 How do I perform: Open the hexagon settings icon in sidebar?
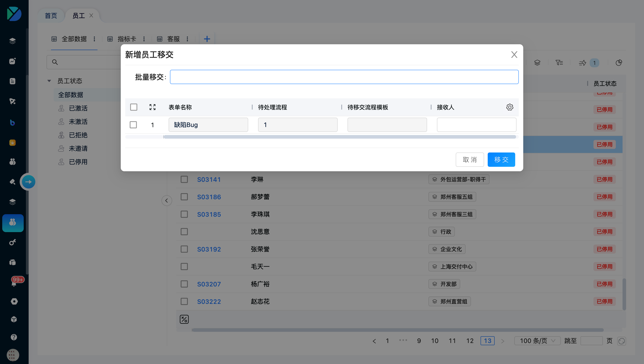point(14,301)
